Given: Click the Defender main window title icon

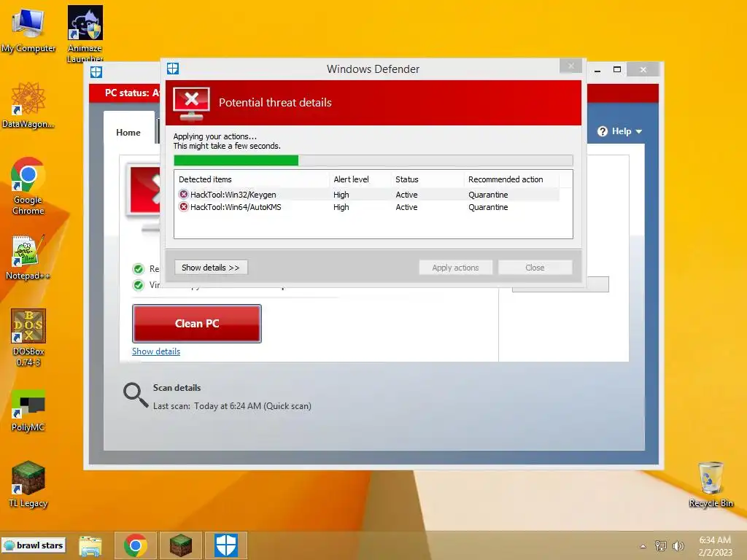Looking at the screenshot, I should (x=96, y=72).
